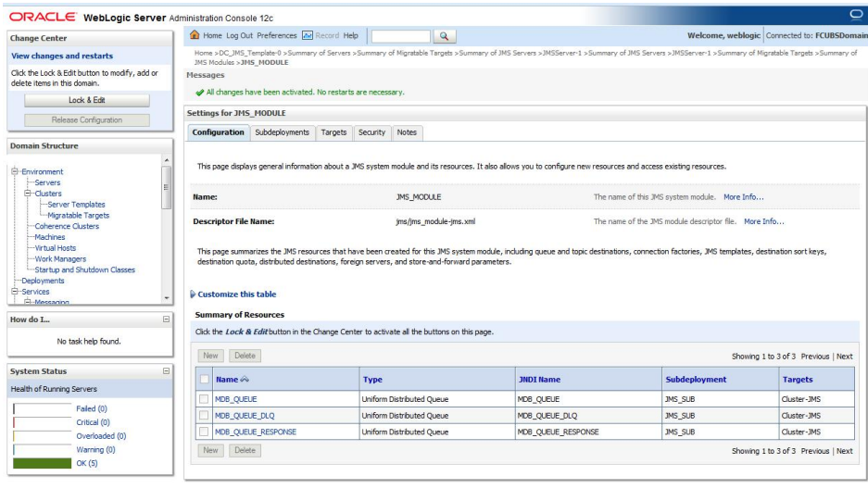The height and width of the screenshot is (501, 868).
Task: Open Preferences in the toolbar
Action: tap(277, 35)
